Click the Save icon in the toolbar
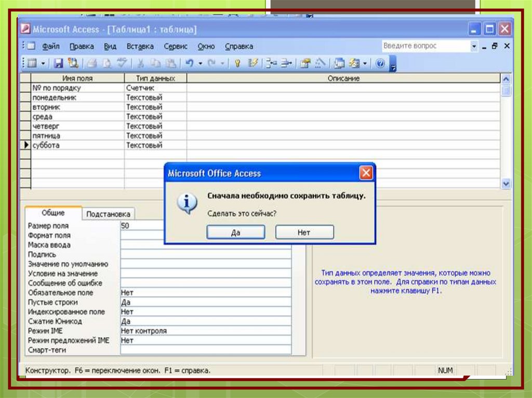The width and height of the screenshot is (532, 398). coord(59,63)
